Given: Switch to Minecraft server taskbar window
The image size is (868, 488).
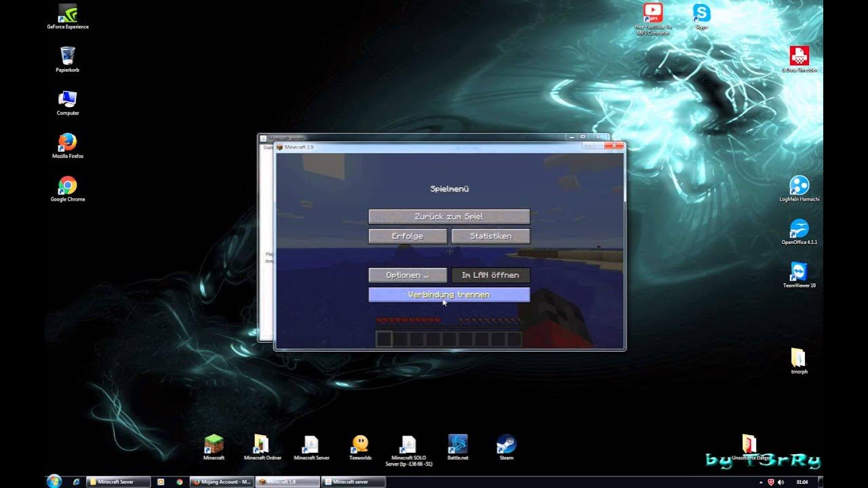Looking at the screenshot, I should coord(354,482).
